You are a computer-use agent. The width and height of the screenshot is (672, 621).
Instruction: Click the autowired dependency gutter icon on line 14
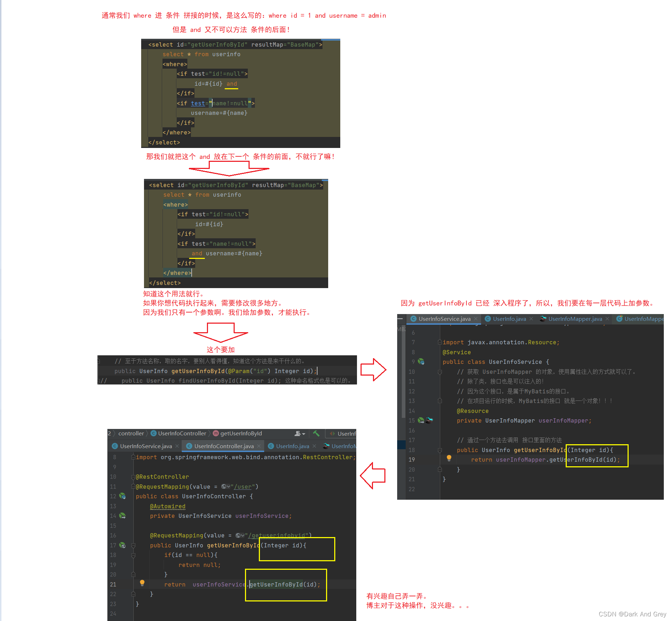pos(122,515)
